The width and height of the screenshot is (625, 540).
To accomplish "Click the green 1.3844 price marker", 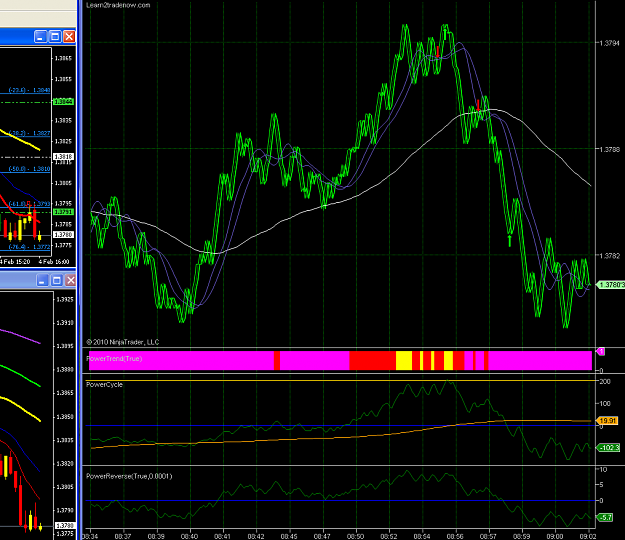I will tap(63, 102).
